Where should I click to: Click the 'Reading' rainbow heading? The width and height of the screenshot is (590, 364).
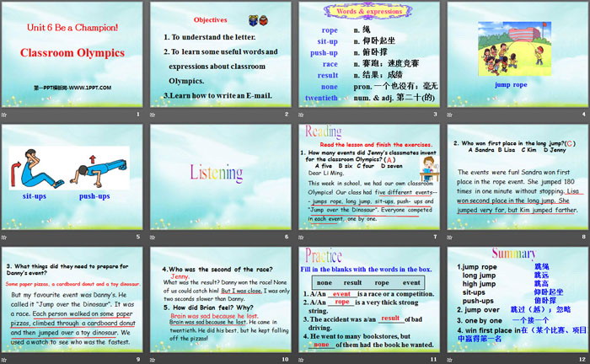pyautogui.click(x=324, y=131)
